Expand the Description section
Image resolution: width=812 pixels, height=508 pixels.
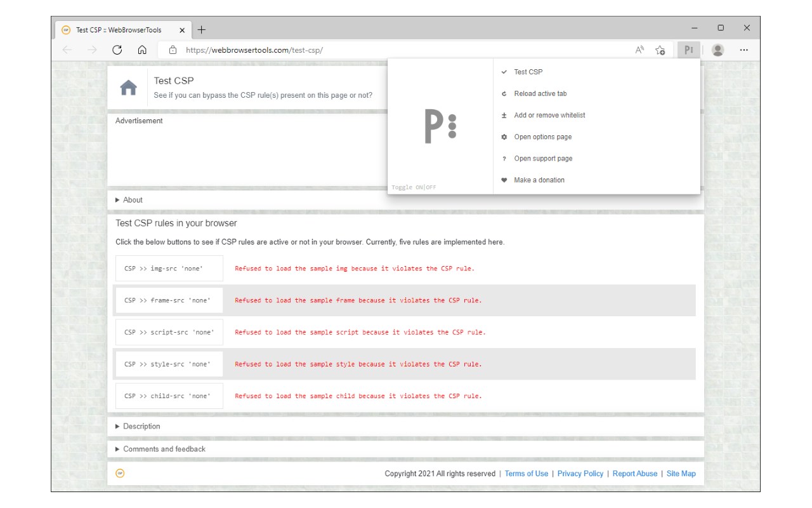(x=141, y=426)
